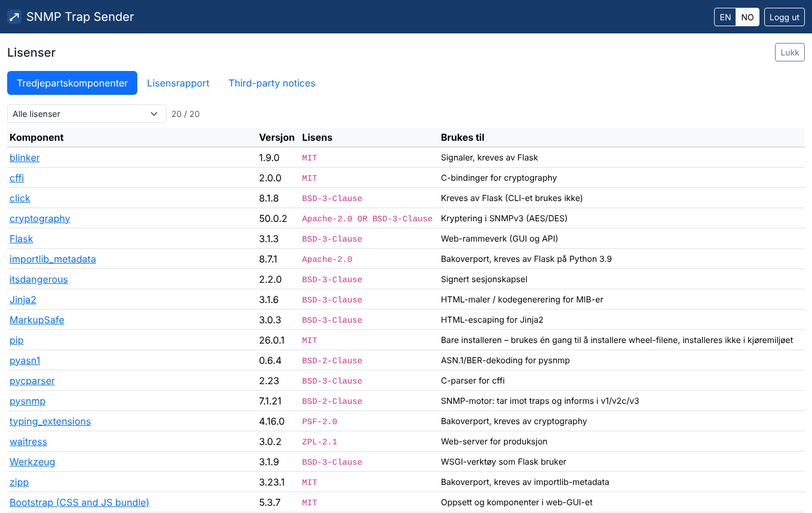This screenshot has width=812, height=513.
Task: Click the SNMP Trap Sender logo icon
Action: (x=14, y=17)
